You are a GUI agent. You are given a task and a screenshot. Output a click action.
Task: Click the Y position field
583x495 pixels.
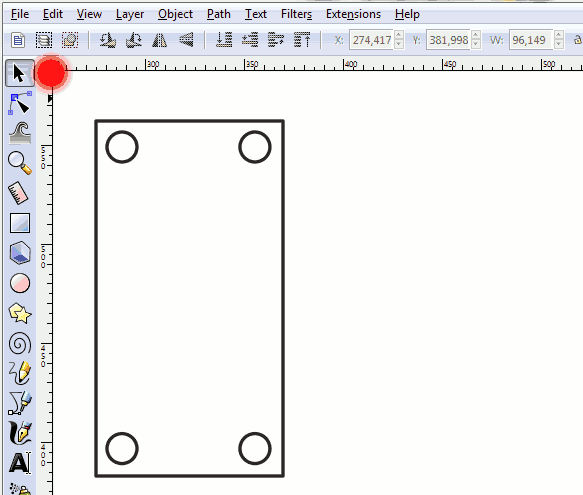pos(448,40)
